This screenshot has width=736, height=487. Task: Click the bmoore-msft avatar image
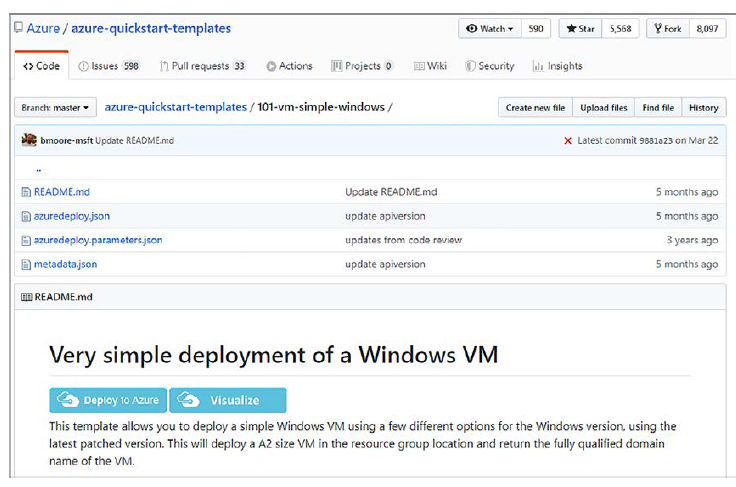30,141
